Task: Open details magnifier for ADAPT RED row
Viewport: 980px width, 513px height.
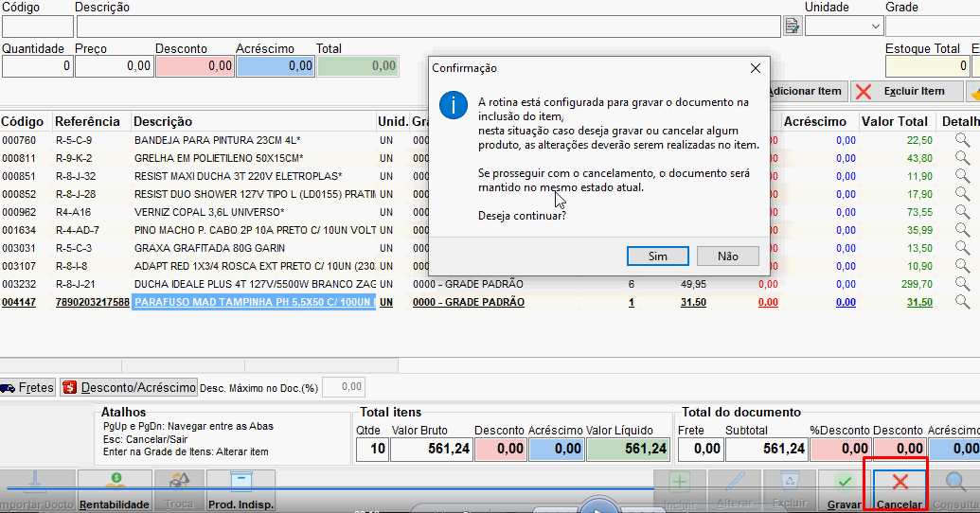Action: [962, 266]
